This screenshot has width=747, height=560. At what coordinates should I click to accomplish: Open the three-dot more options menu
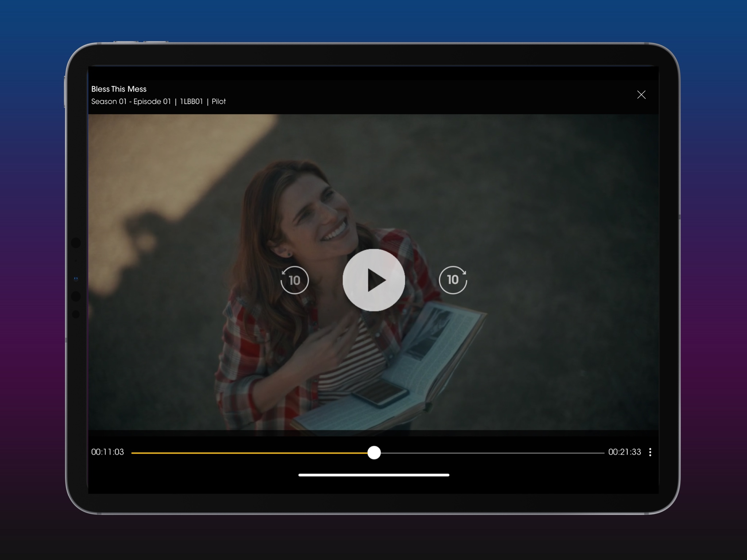(650, 452)
